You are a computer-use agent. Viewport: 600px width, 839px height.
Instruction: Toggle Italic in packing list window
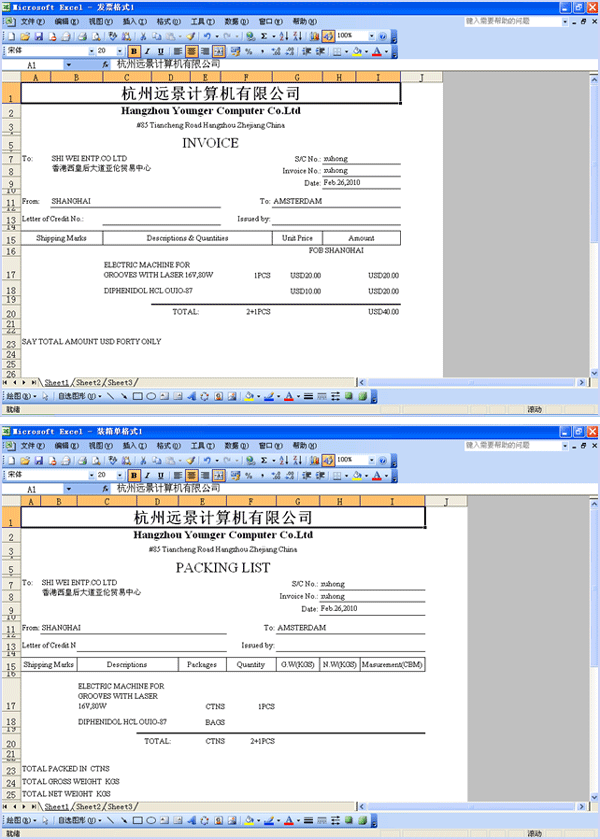tap(147, 475)
